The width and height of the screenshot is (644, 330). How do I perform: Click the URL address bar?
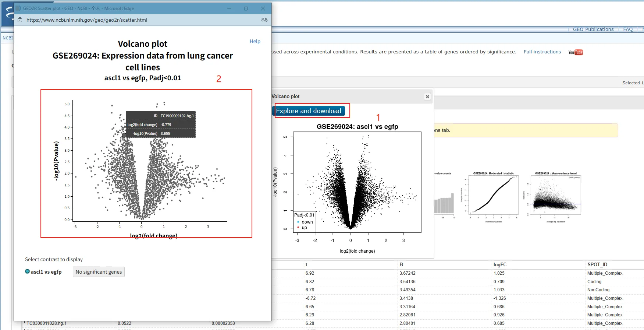(140, 20)
